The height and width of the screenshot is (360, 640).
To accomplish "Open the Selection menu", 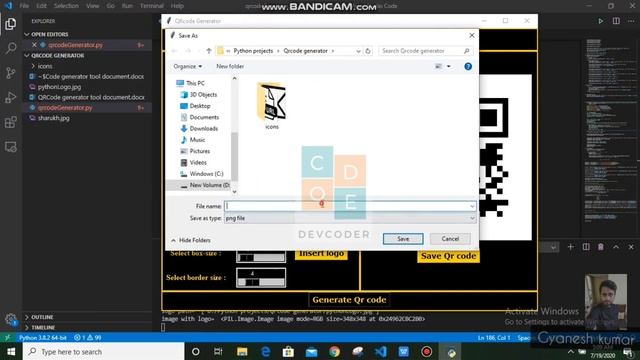I will pos(66,6).
